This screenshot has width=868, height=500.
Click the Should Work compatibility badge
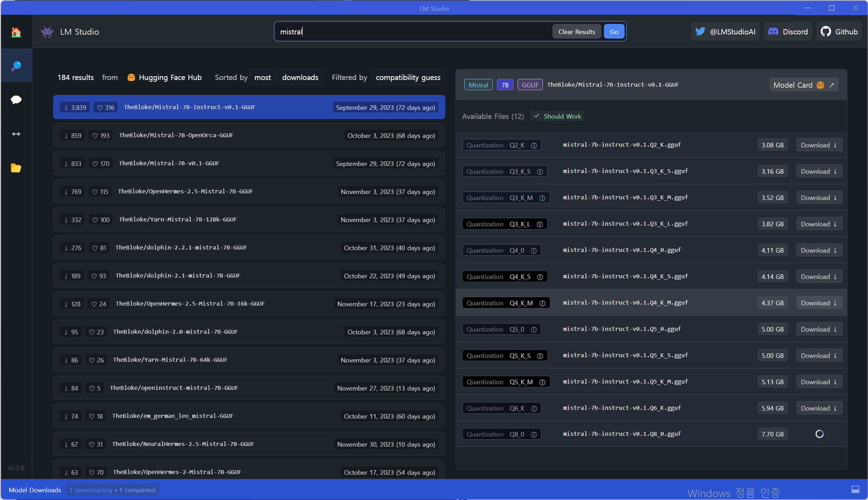point(558,116)
